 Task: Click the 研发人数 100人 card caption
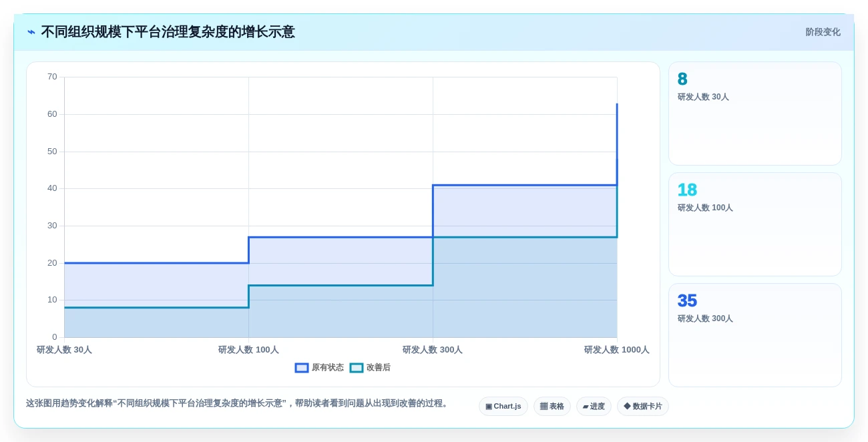tap(705, 208)
